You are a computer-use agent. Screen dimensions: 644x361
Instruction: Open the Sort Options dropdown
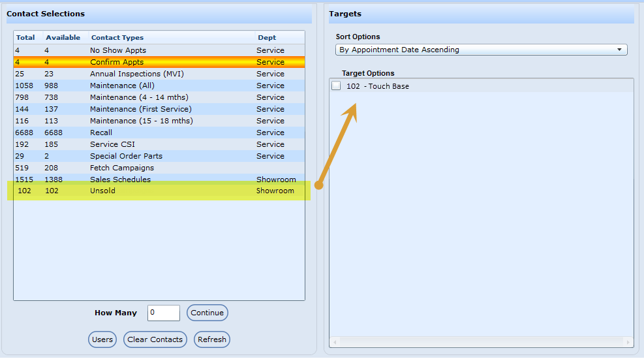coord(481,50)
